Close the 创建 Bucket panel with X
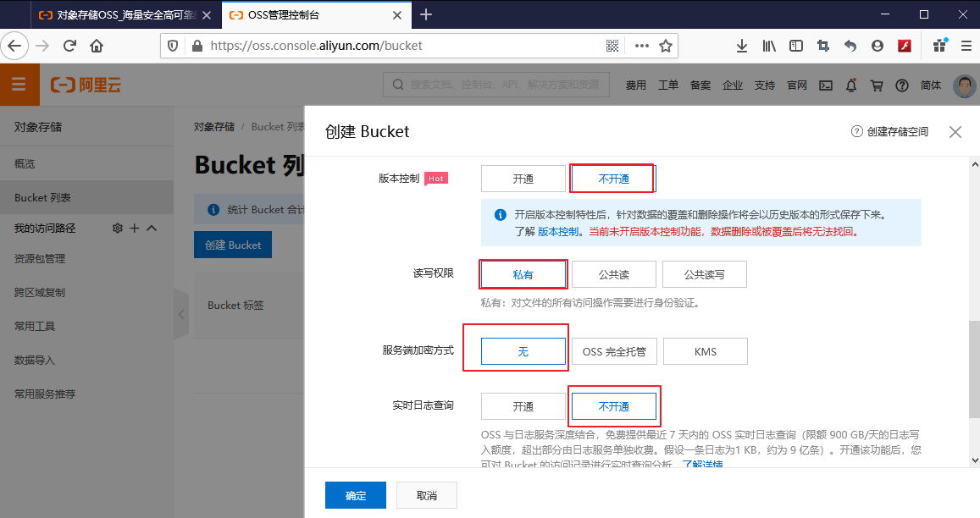 coord(955,132)
